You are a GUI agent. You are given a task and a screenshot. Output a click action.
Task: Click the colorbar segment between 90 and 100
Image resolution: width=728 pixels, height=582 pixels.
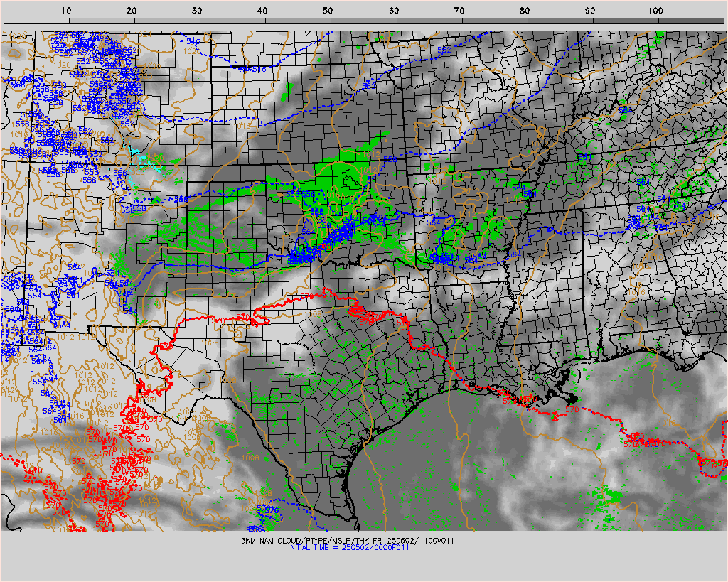(x=626, y=21)
